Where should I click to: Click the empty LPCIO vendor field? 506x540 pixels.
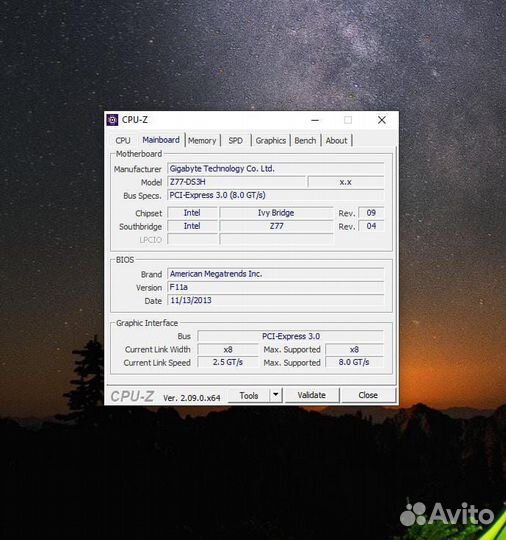coord(192,239)
